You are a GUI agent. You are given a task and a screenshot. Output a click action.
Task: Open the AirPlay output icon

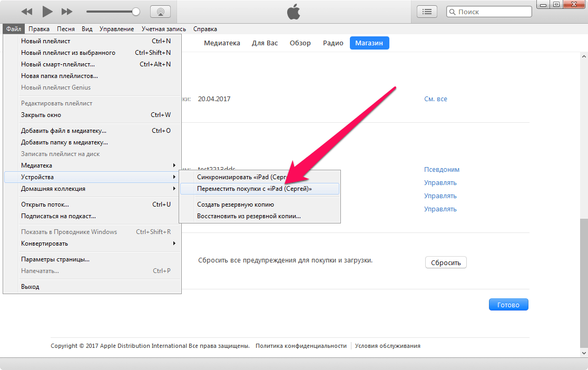(x=161, y=12)
